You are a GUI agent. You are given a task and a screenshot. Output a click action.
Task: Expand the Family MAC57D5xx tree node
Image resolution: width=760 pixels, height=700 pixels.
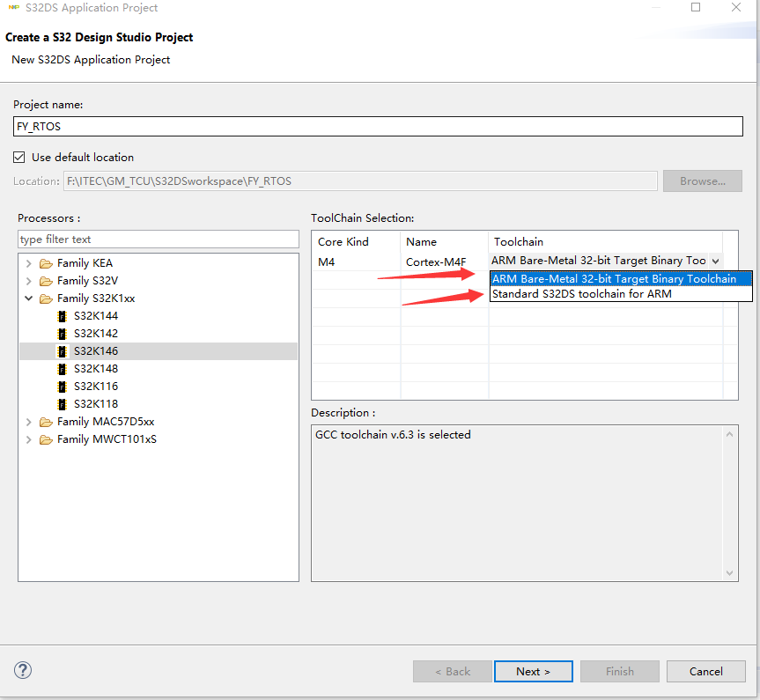[28, 423]
